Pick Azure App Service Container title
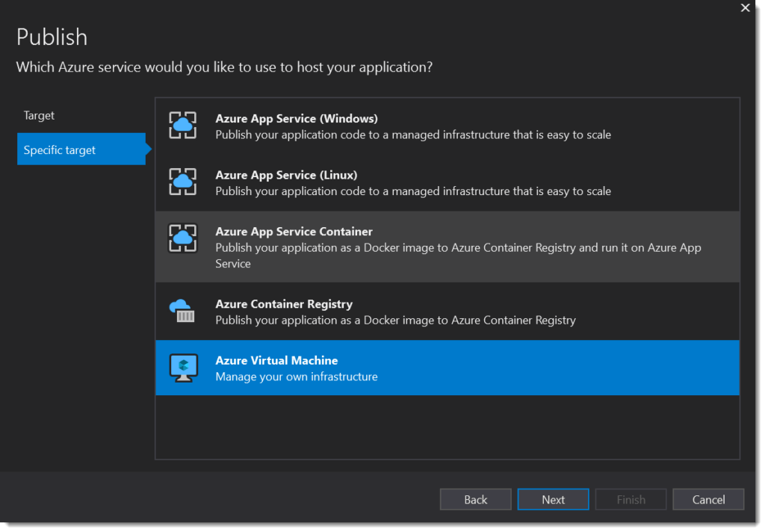This screenshot has height=532, width=765. (x=294, y=232)
